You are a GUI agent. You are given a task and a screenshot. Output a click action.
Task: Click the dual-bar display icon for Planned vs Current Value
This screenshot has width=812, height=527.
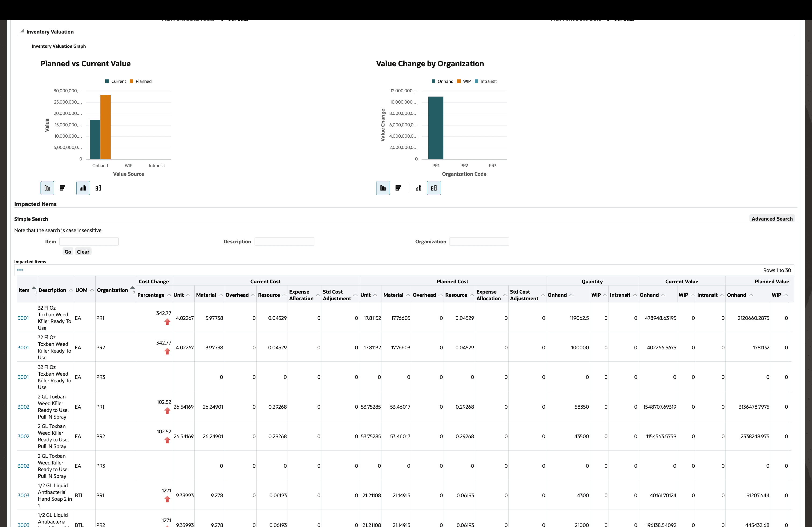[x=98, y=188]
